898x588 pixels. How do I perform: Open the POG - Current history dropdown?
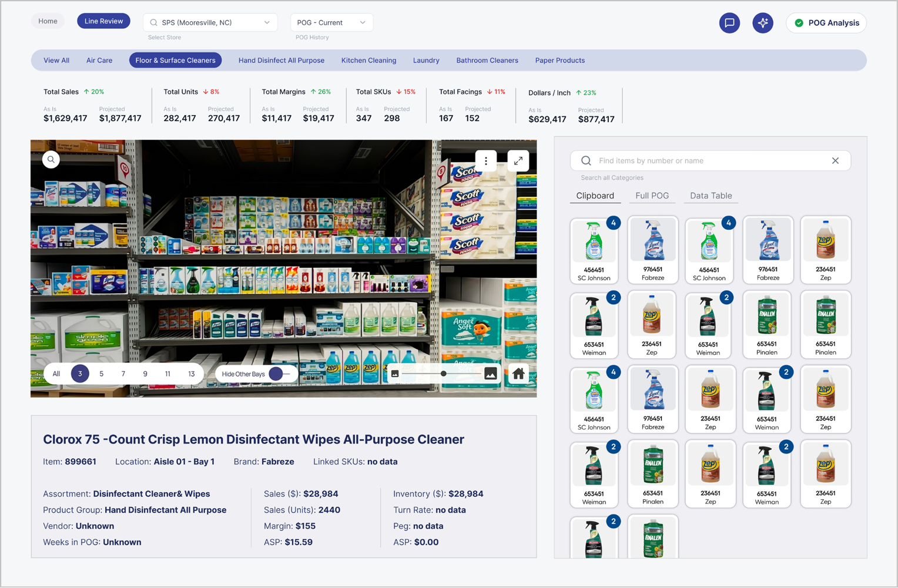331,22
